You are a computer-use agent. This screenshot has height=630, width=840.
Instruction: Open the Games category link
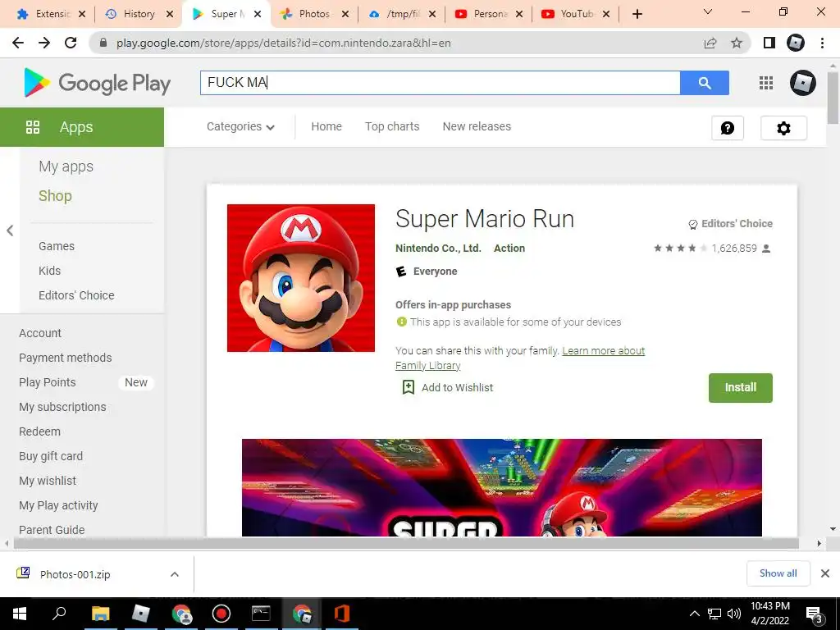click(57, 246)
